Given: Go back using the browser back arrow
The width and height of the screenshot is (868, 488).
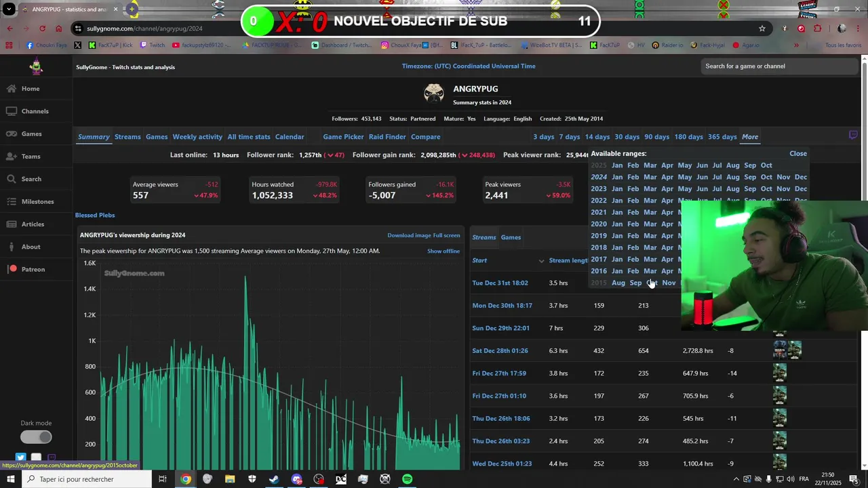Looking at the screenshot, I should (9, 28).
